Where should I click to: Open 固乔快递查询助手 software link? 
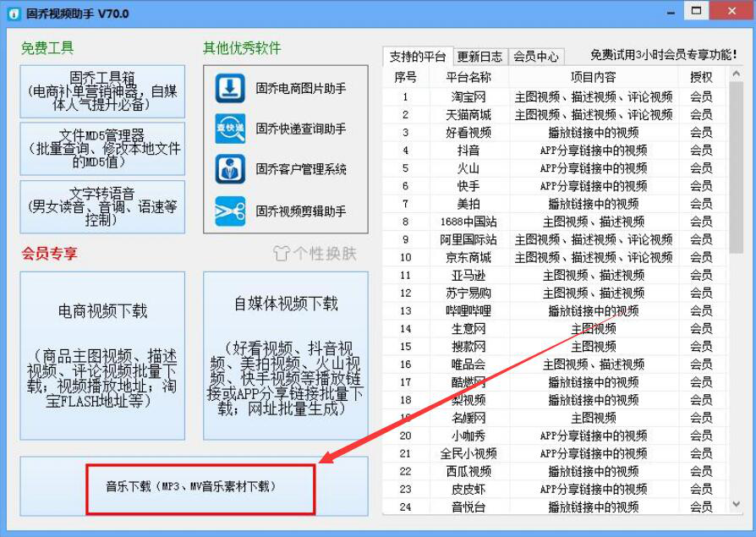pyautogui.click(x=301, y=129)
